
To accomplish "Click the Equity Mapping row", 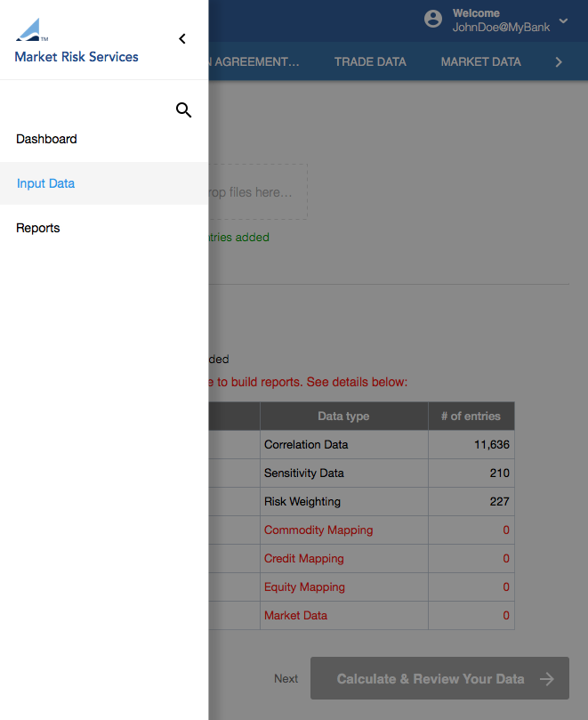I will (x=304, y=587).
